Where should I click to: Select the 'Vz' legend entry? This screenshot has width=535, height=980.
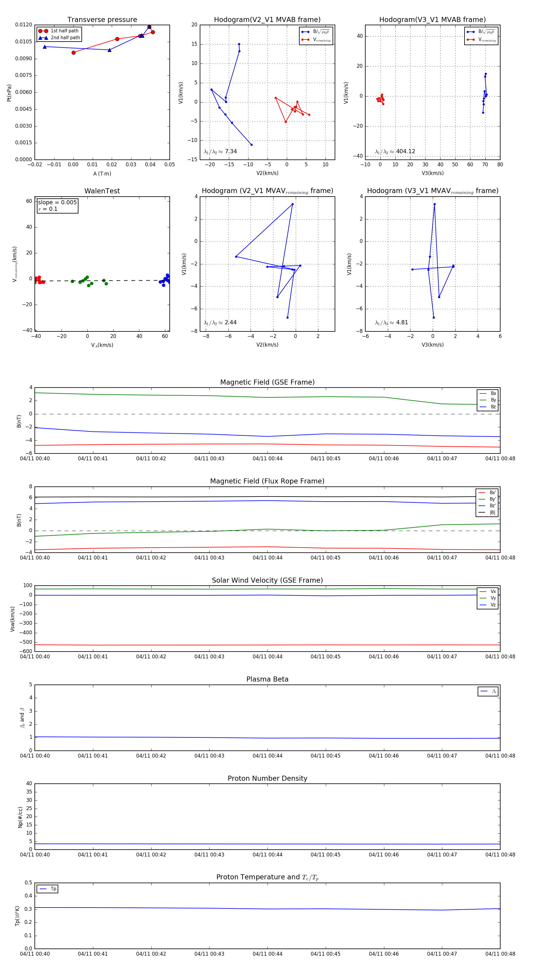point(488,605)
